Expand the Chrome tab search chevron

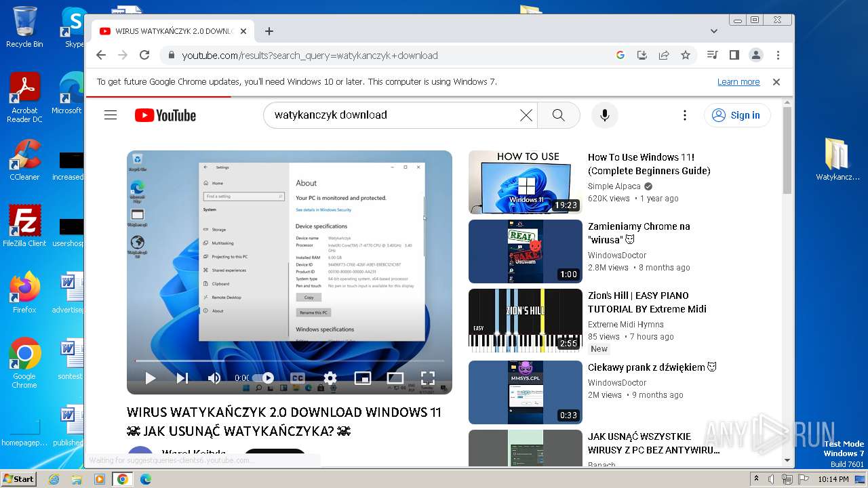713,31
